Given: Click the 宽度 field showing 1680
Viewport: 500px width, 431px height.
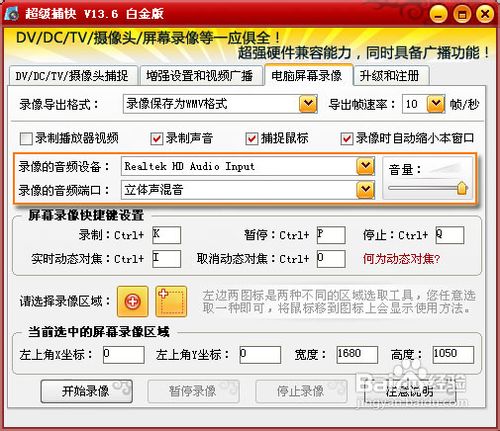Looking at the screenshot, I should point(357,355).
